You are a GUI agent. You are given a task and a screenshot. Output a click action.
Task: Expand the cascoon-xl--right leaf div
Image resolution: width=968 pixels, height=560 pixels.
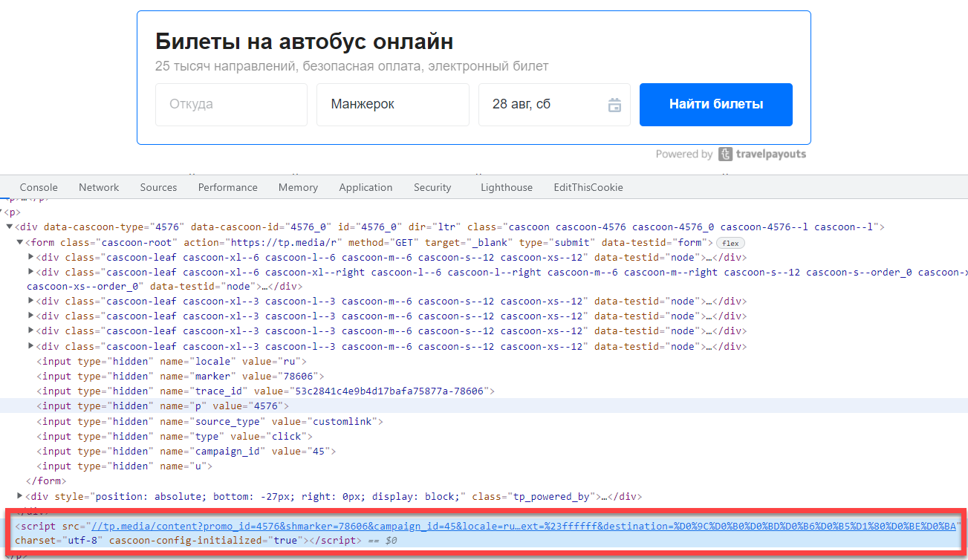click(31, 272)
